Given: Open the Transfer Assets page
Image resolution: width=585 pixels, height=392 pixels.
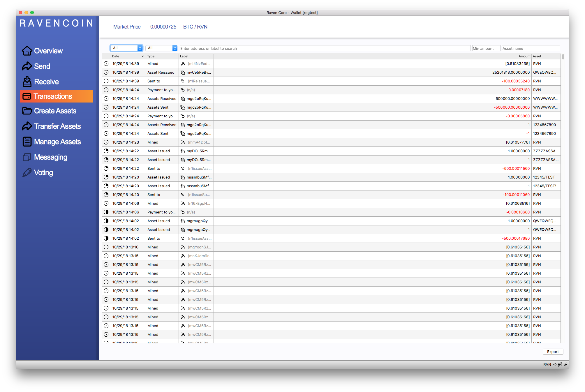Looking at the screenshot, I should [x=57, y=126].
